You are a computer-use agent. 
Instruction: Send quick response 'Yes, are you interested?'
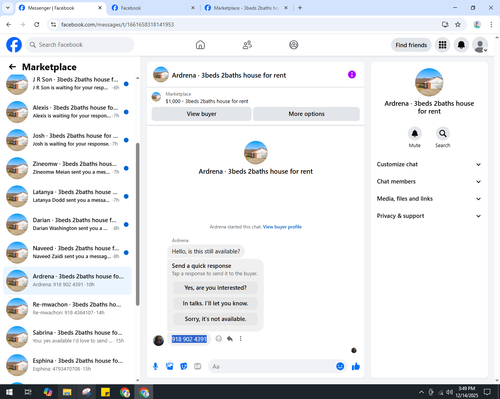coord(215,288)
